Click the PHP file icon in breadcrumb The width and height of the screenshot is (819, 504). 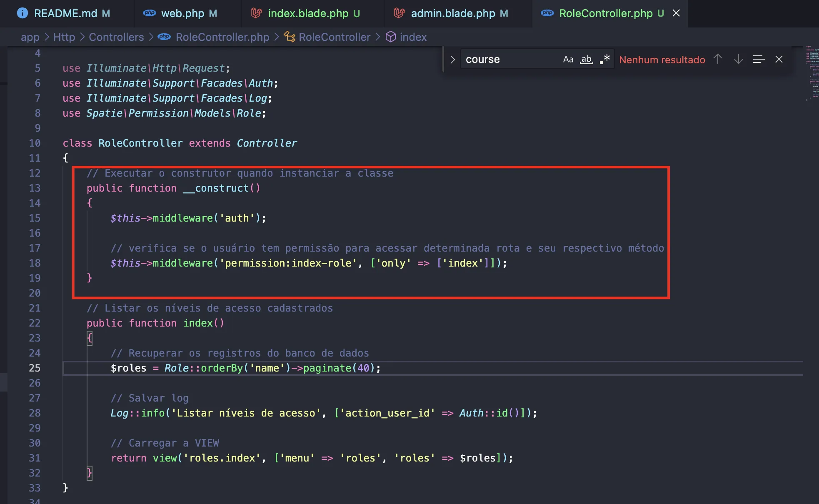tap(164, 37)
